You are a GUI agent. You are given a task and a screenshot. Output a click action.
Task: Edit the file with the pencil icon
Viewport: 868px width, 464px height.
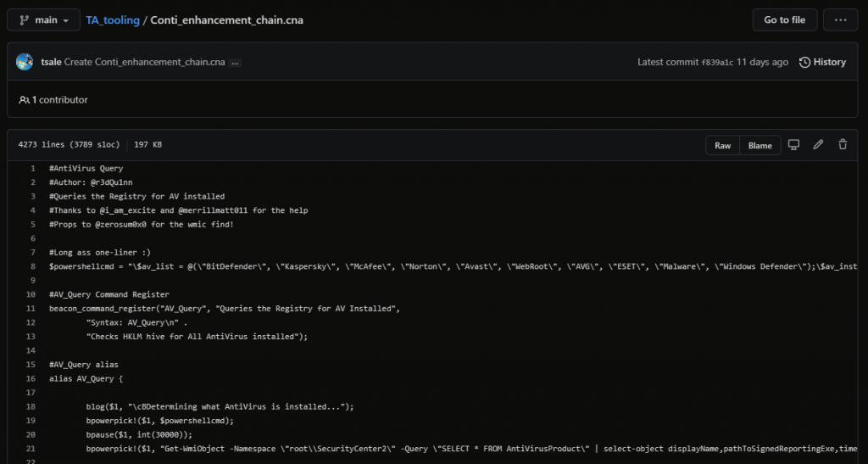coord(818,145)
